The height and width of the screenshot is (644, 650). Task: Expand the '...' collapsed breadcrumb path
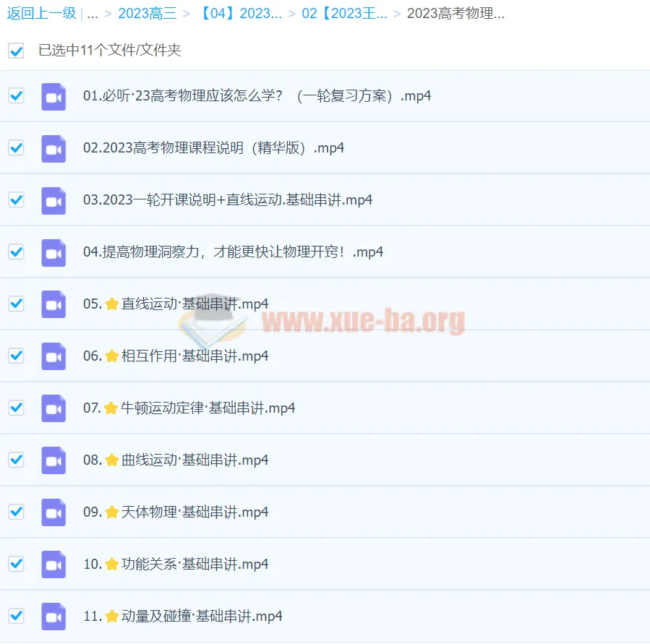pyautogui.click(x=93, y=14)
